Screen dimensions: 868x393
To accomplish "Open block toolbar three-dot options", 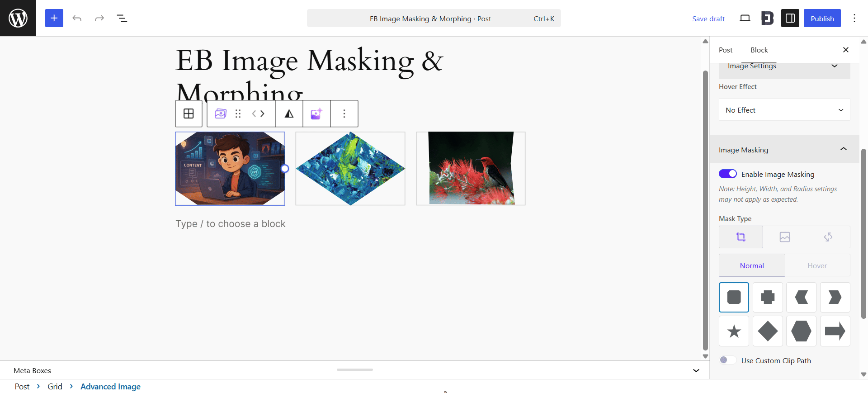I will 344,114.
